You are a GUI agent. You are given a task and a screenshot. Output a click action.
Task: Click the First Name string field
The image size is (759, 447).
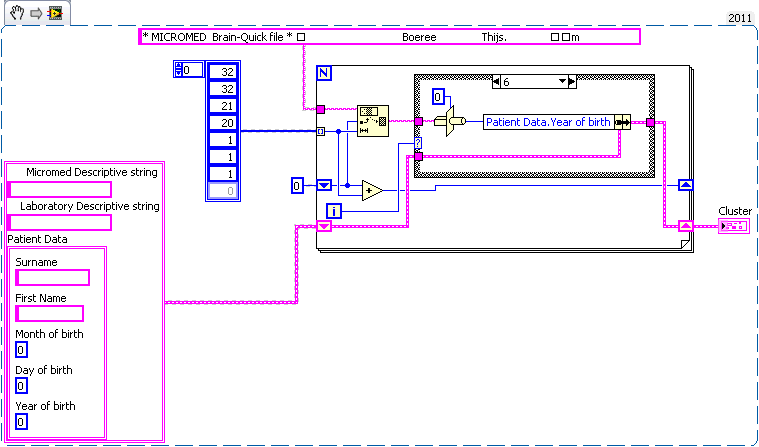[49, 314]
